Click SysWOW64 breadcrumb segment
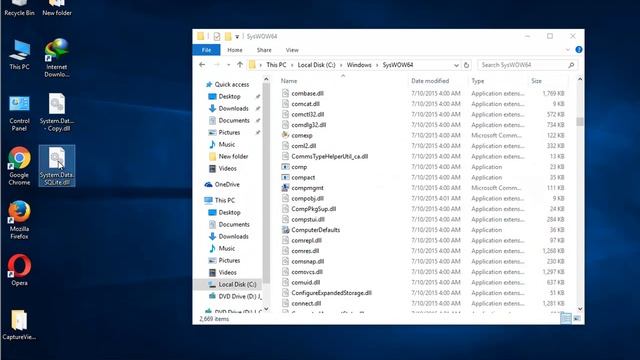This screenshot has width=640, height=360. point(398,65)
